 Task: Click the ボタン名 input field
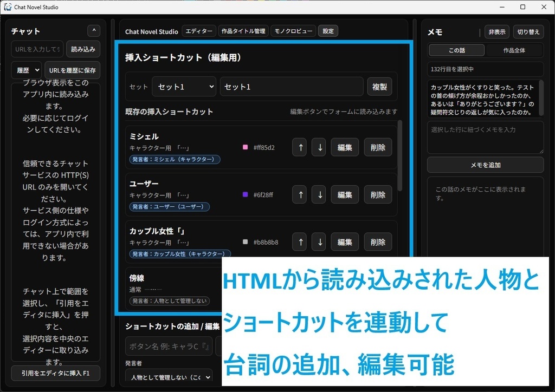click(x=169, y=346)
